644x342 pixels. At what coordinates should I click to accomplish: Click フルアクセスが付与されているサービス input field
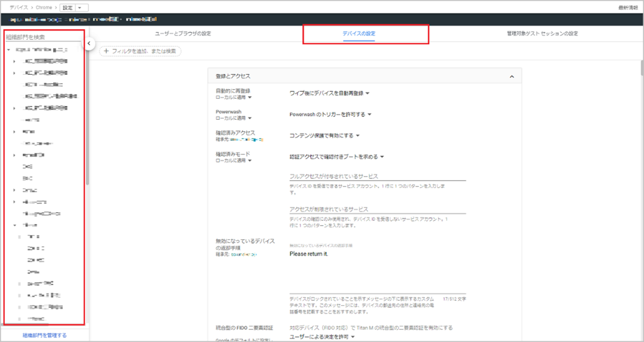point(378,176)
